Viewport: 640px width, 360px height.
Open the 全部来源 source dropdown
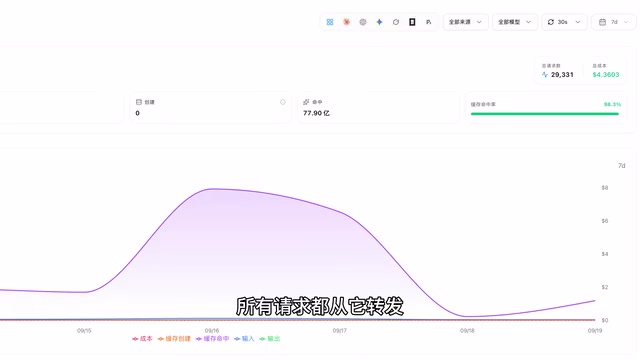(465, 22)
